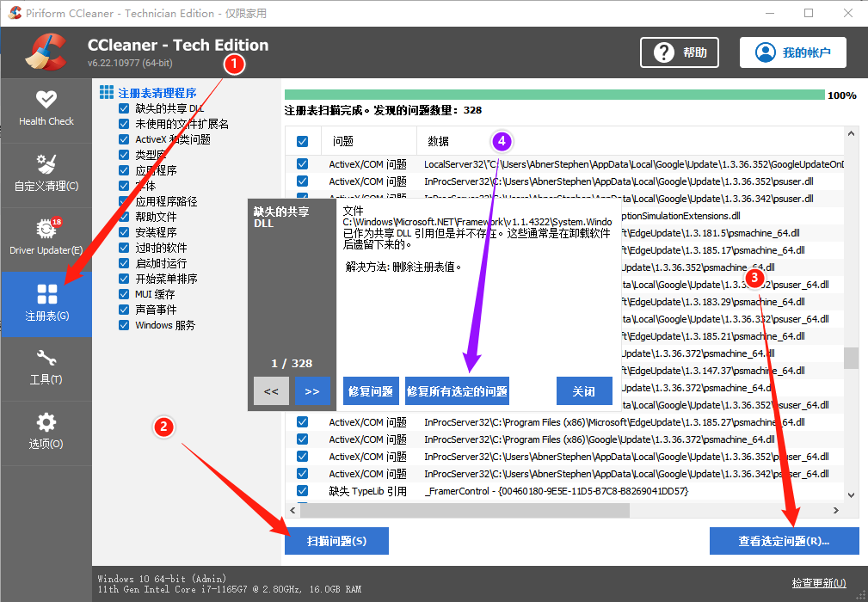This screenshot has height=602, width=868.
Task: Toggle 帮助文件 checkbox
Action: (x=124, y=217)
